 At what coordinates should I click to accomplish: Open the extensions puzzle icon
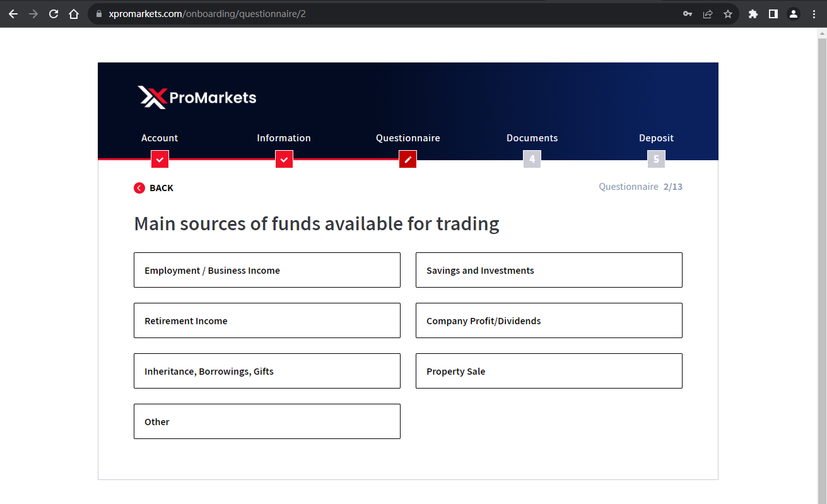coord(753,14)
